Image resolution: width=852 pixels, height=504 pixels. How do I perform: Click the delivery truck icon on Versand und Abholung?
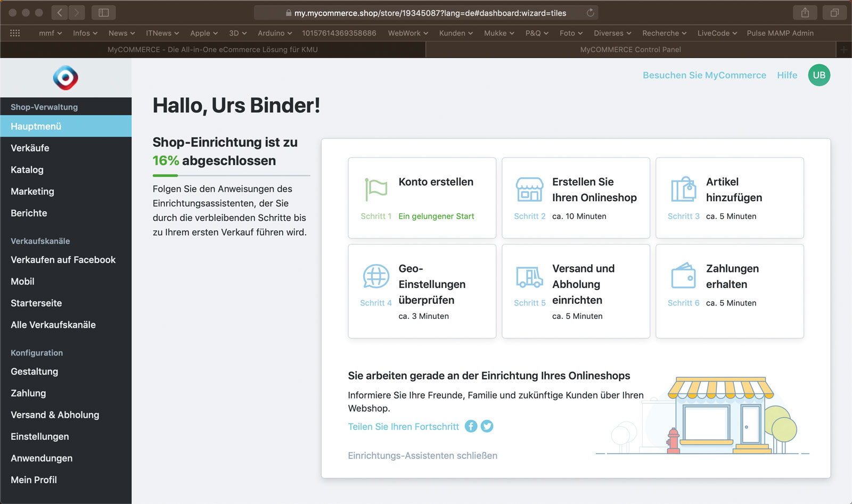(530, 277)
